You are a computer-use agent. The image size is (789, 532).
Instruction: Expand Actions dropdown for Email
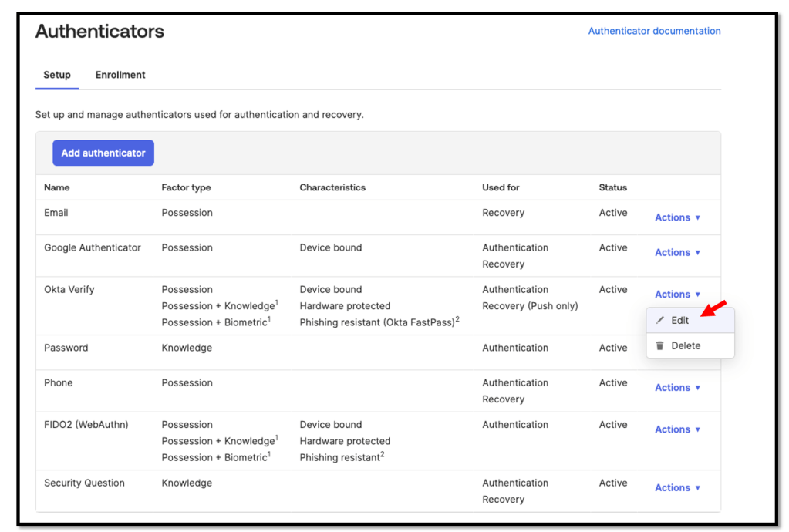pos(677,217)
